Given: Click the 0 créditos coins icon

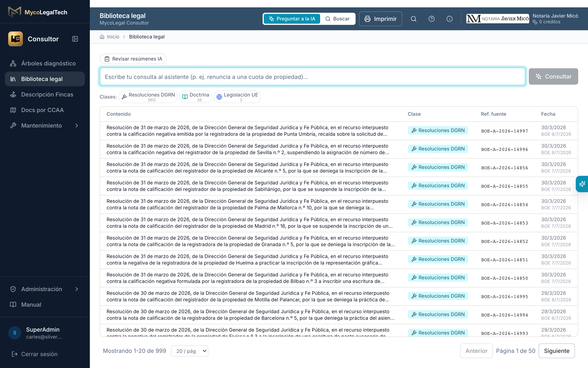Looking at the screenshot, I should point(535,22).
